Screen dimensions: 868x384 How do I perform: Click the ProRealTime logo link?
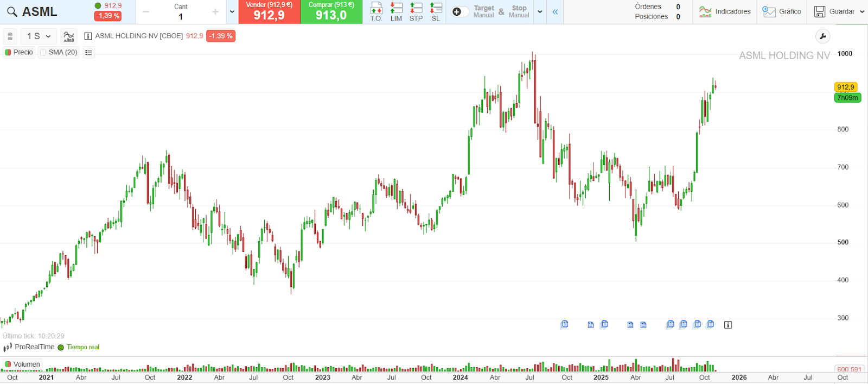tap(29, 347)
